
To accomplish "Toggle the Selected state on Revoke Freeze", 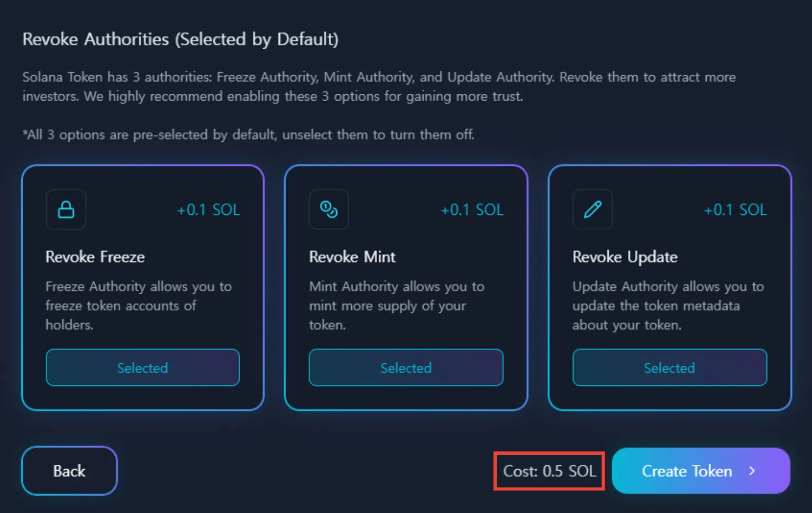I will click(x=142, y=367).
